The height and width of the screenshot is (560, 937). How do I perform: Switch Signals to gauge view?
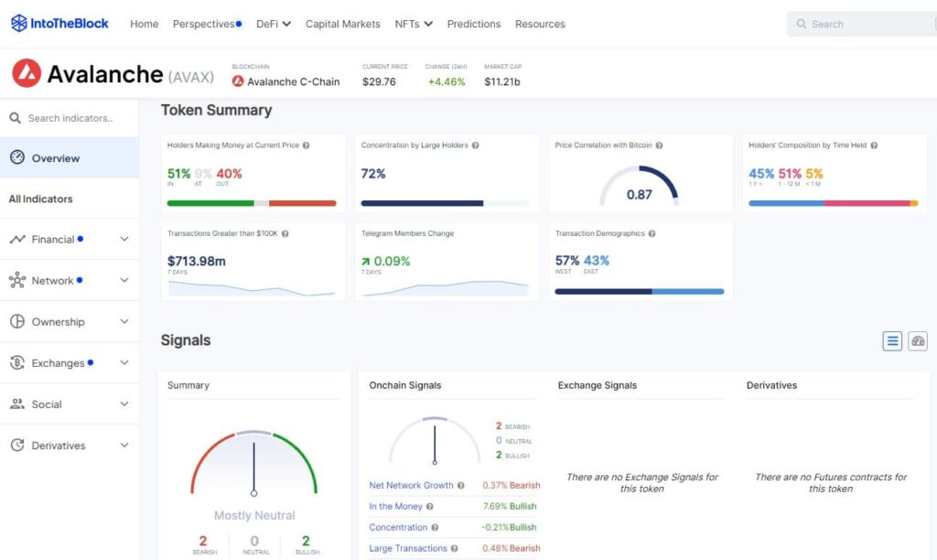(x=918, y=340)
